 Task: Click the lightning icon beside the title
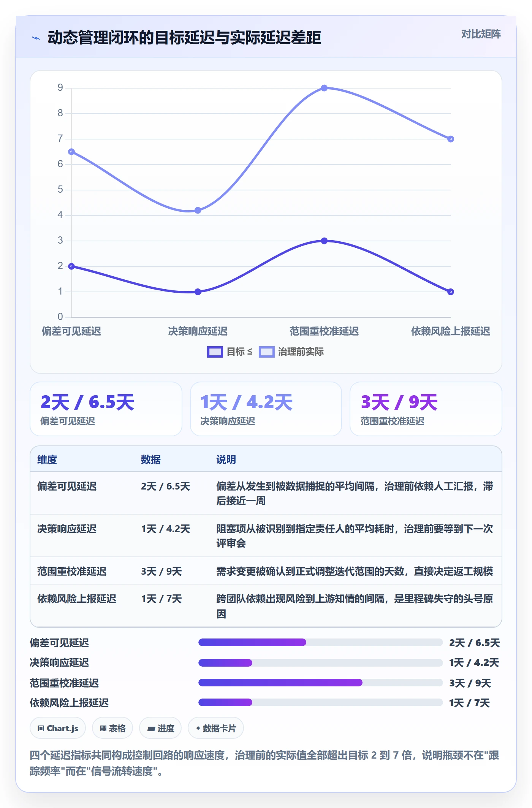click(36, 38)
